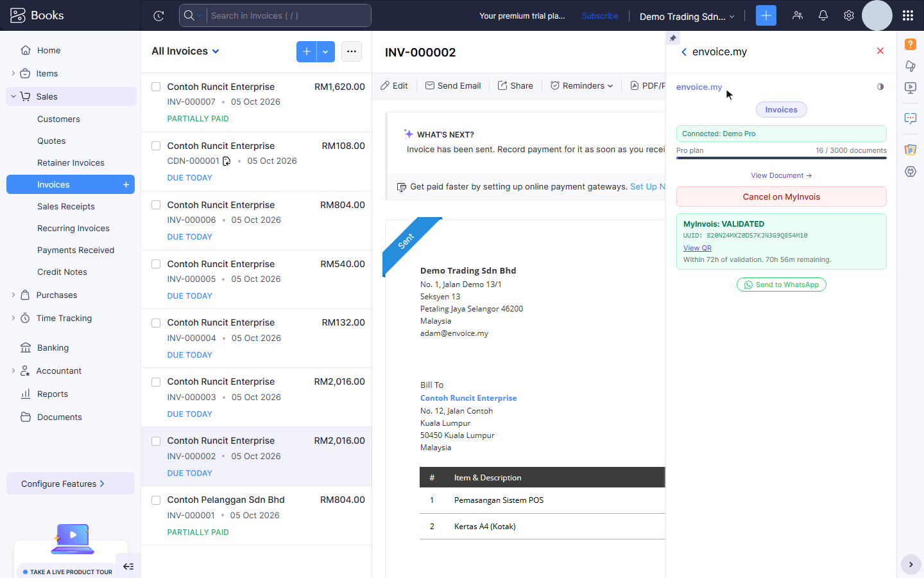Open the All Invoices filter dropdown
Image resolution: width=924 pixels, height=578 pixels.
tap(185, 51)
